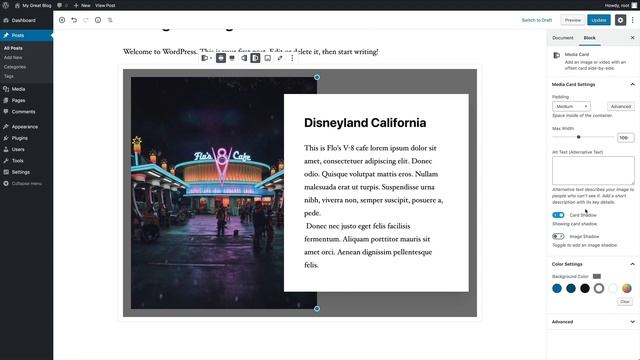Viewport: 640px width, 360px height.
Task: Click My Great Blog site link
Action: pyautogui.click(x=33, y=5)
